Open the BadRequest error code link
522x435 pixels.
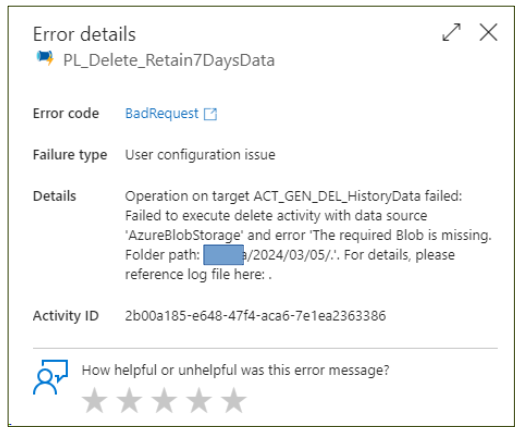pyautogui.click(x=162, y=113)
